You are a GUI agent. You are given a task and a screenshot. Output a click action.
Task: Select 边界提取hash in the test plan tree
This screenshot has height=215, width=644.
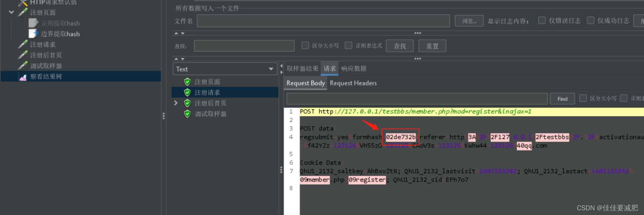(60, 34)
